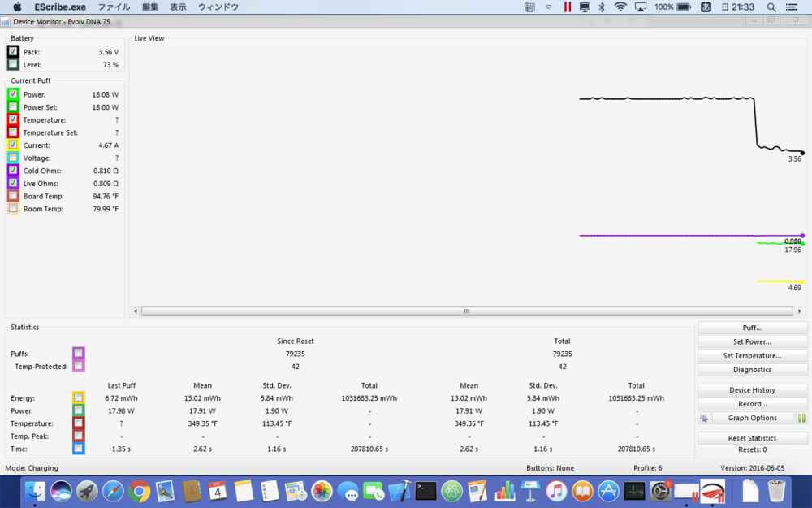Image resolution: width=812 pixels, height=508 pixels.
Task: Click the Puff... button
Action: point(753,328)
